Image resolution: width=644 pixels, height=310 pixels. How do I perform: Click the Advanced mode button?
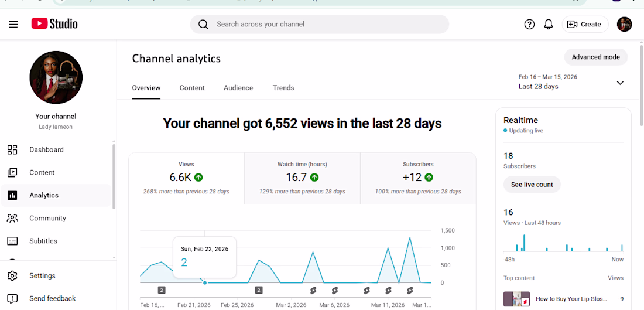coord(595,57)
